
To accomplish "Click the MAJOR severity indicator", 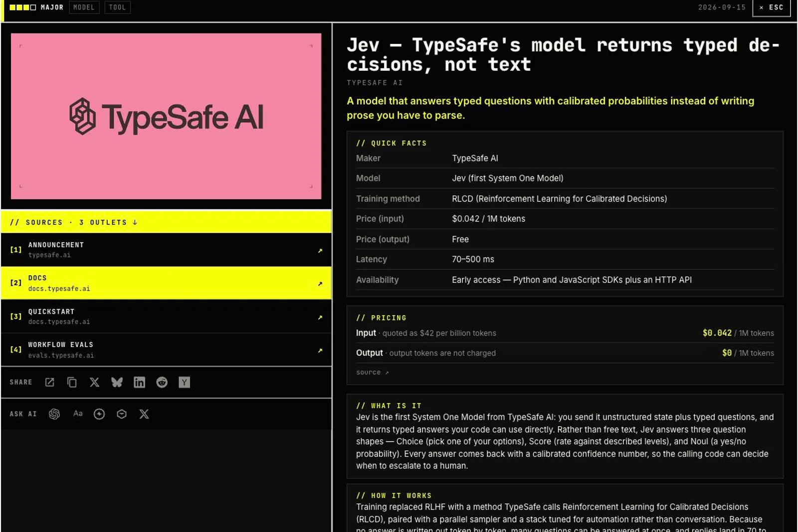I will [36, 7].
